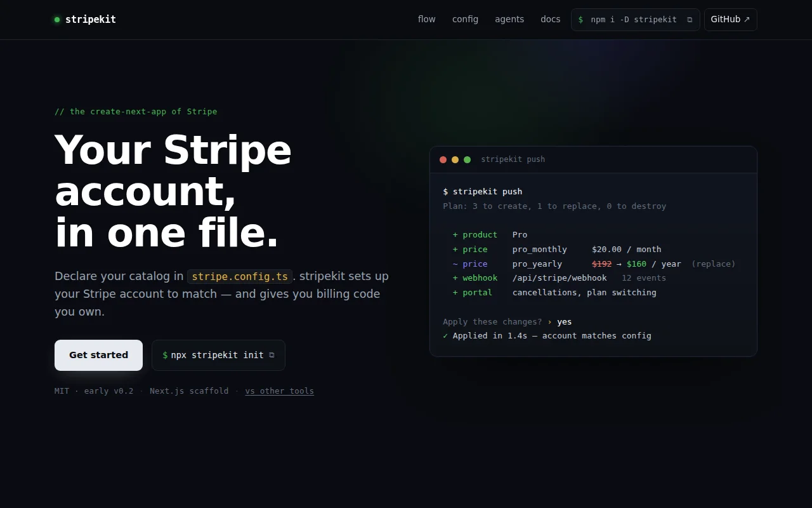Screen dimensions: 812x508
Task: Click the '$ stripekit push' command line
Action: pyautogui.click(x=483, y=192)
